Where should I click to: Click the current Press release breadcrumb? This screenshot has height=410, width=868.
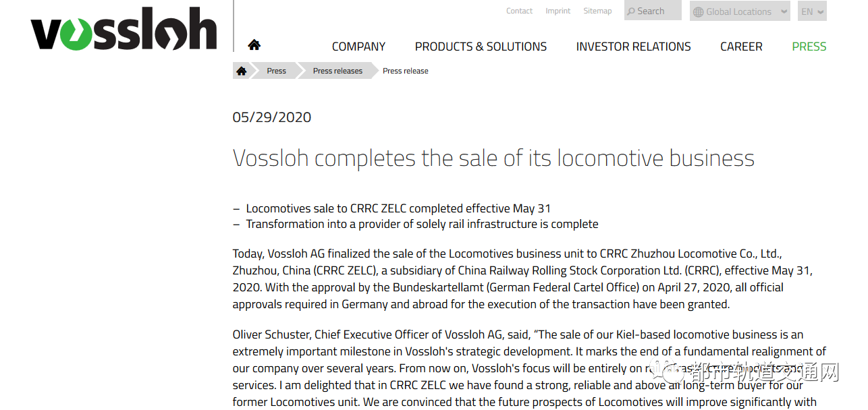[405, 71]
